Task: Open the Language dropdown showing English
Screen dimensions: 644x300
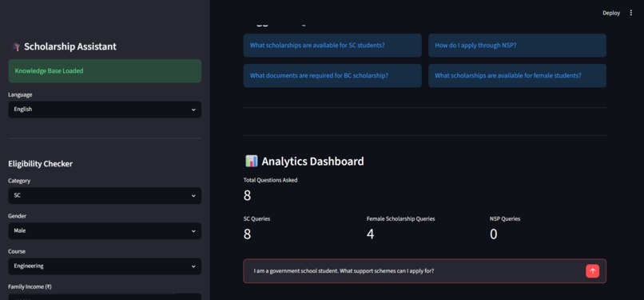Action: point(105,110)
